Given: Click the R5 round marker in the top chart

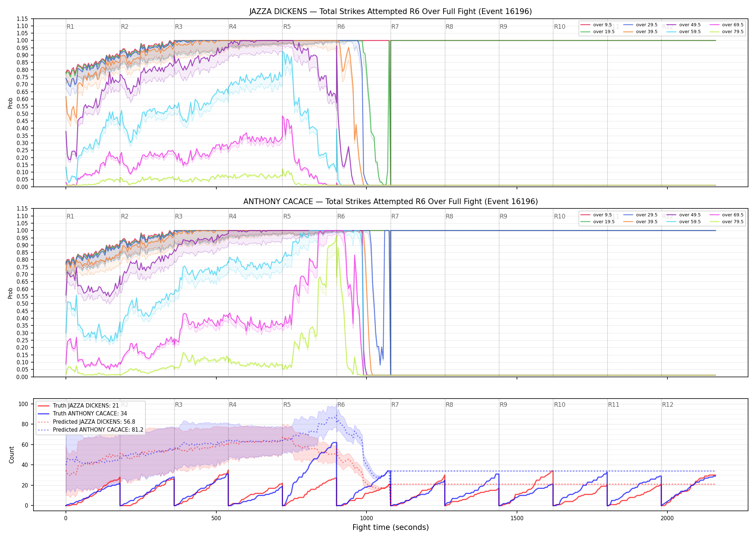Looking at the screenshot, I should [x=287, y=27].
